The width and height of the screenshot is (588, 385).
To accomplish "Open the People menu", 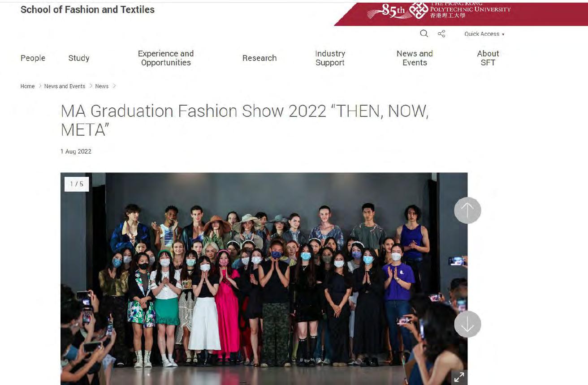I will tap(33, 58).
